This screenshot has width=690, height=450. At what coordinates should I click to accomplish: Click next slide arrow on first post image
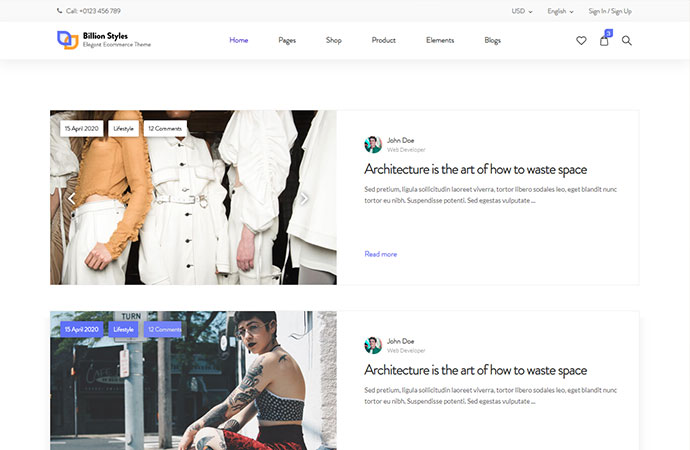[305, 198]
